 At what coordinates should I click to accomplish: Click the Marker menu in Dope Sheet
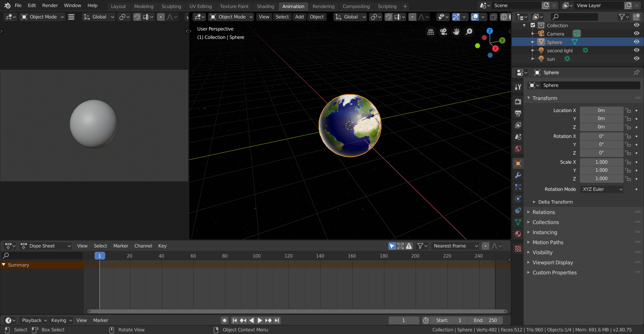click(120, 246)
